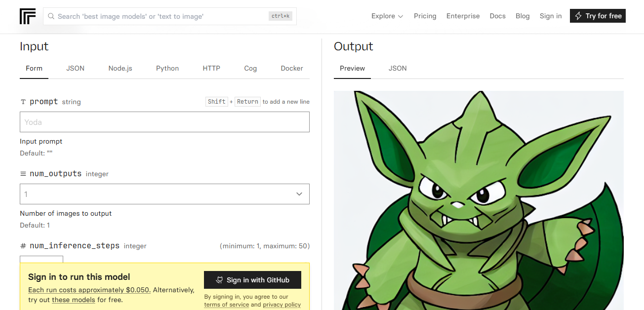This screenshot has width=644, height=310.
Task: Open the terms of service link
Action: coord(227,305)
